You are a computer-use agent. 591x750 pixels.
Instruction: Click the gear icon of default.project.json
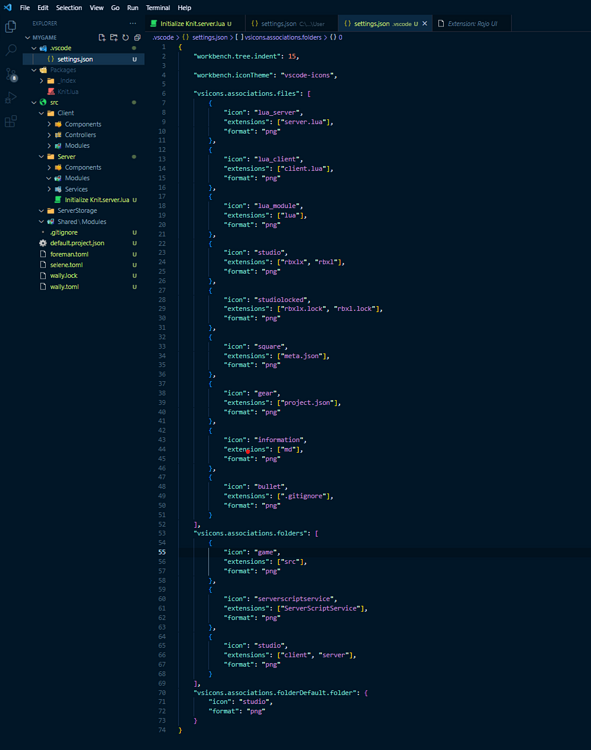point(43,243)
